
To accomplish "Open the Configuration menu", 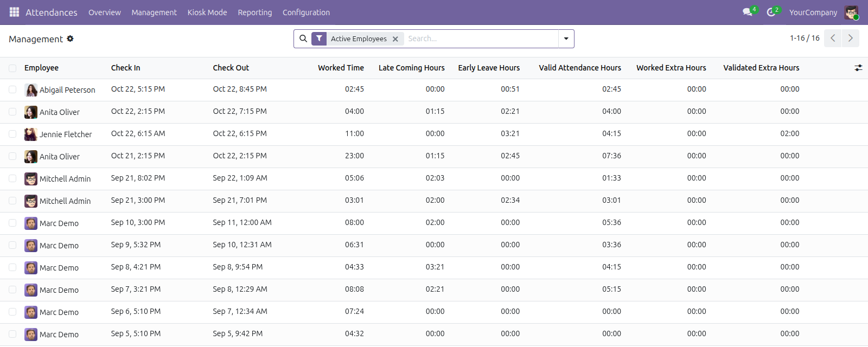I will [x=306, y=12].
